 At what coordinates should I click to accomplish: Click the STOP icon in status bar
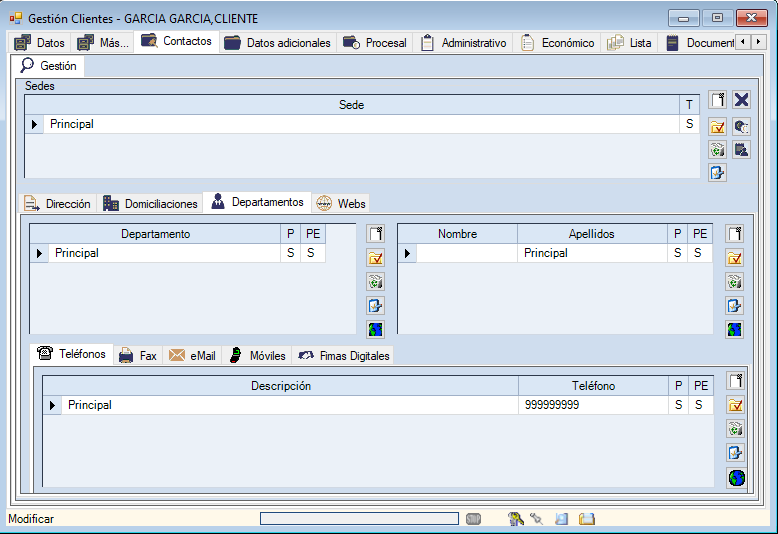473,519
